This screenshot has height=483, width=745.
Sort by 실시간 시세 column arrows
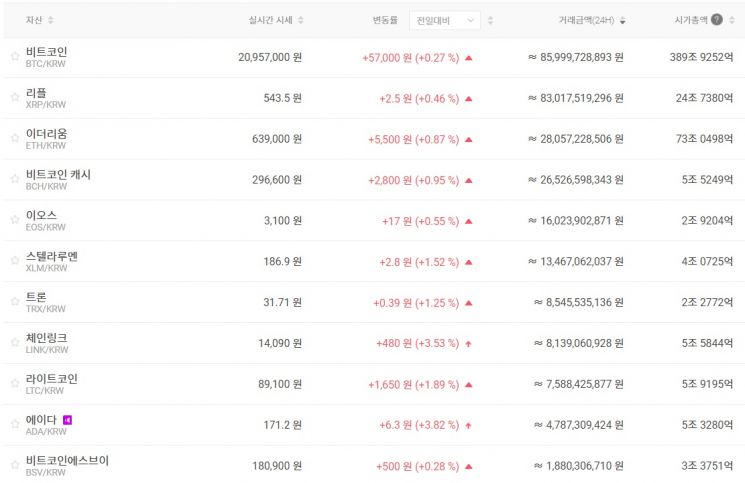(x=301, y=20)
